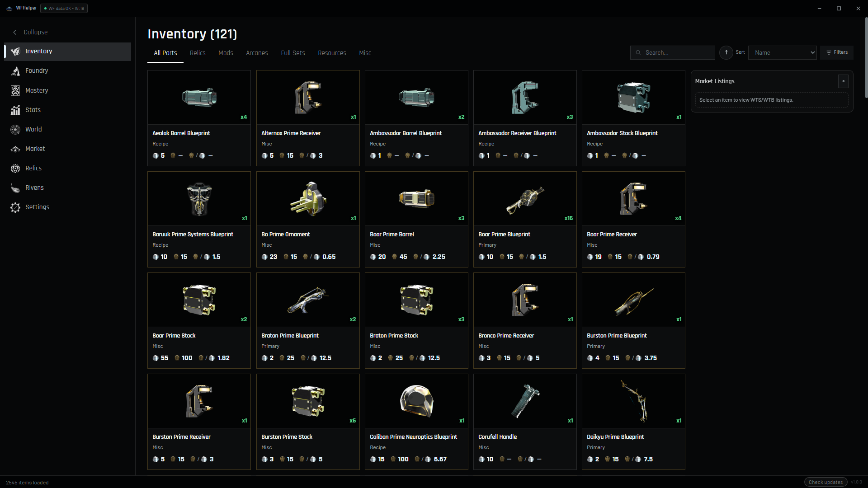Select the Burston Prime Receiver thumbnail
This screenshot has width=868, height=488.
point(199,401)
